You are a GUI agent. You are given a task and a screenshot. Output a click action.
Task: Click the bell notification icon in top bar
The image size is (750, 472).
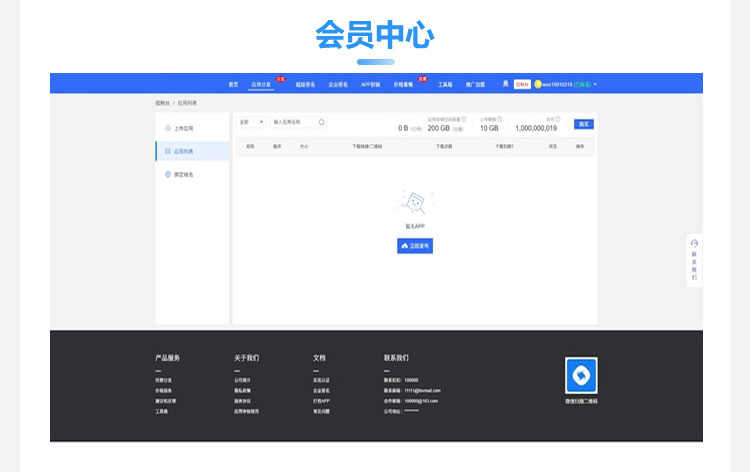(x=506, y=84)
